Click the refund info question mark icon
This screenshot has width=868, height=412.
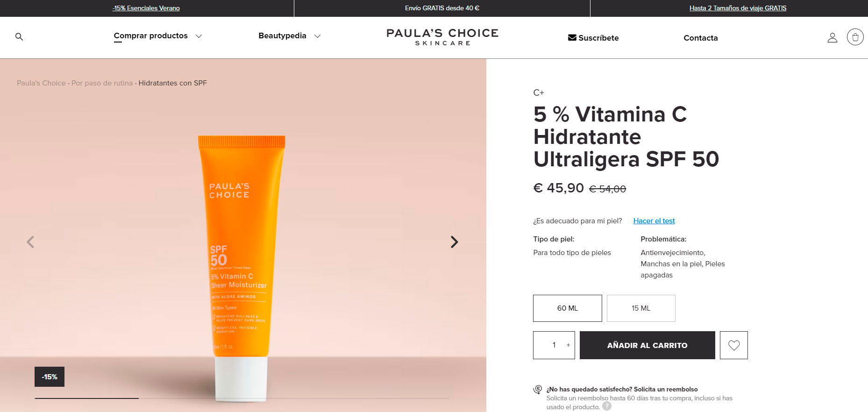click(x=607, y=406)
